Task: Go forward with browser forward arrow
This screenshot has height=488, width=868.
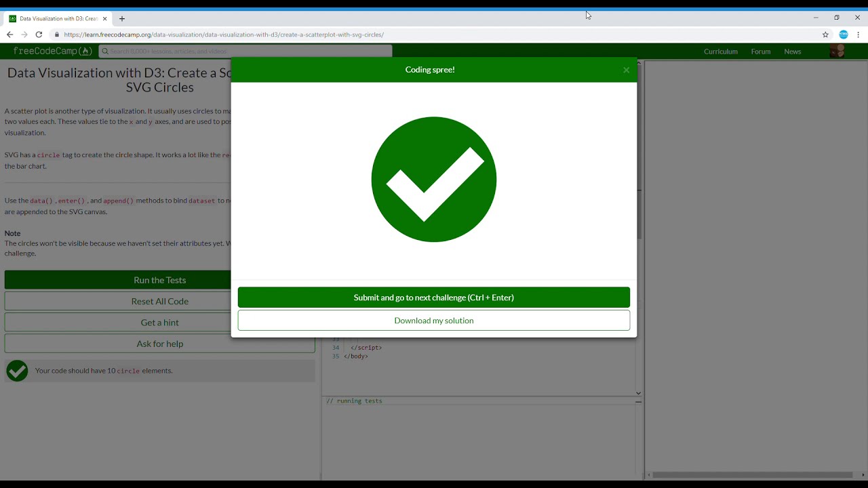Action: [x=24, y=35]
